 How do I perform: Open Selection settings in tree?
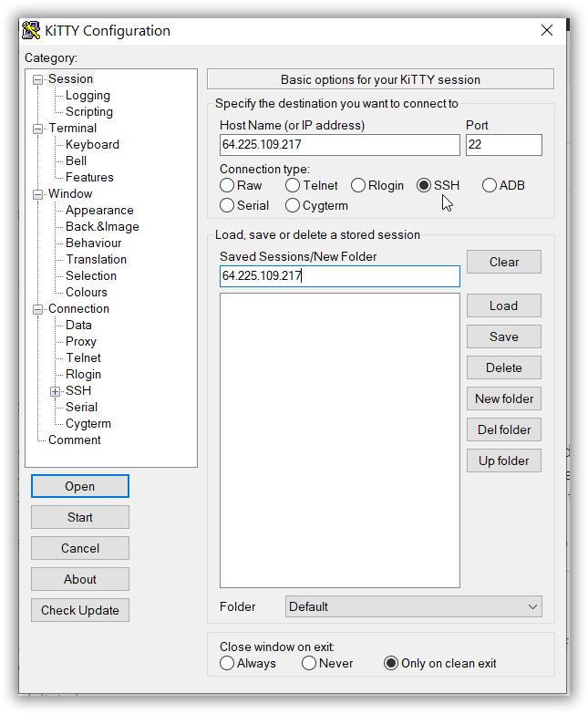click(91, 275)
